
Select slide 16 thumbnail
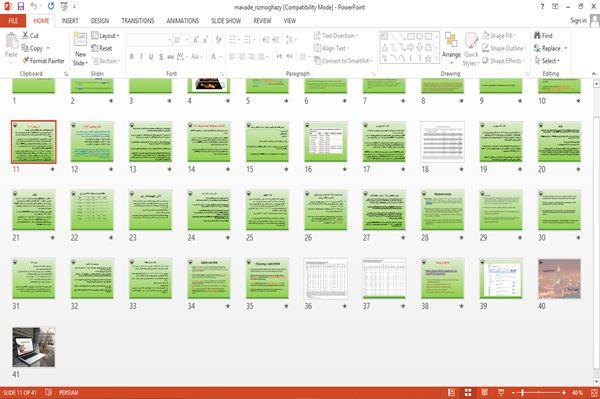326,142
